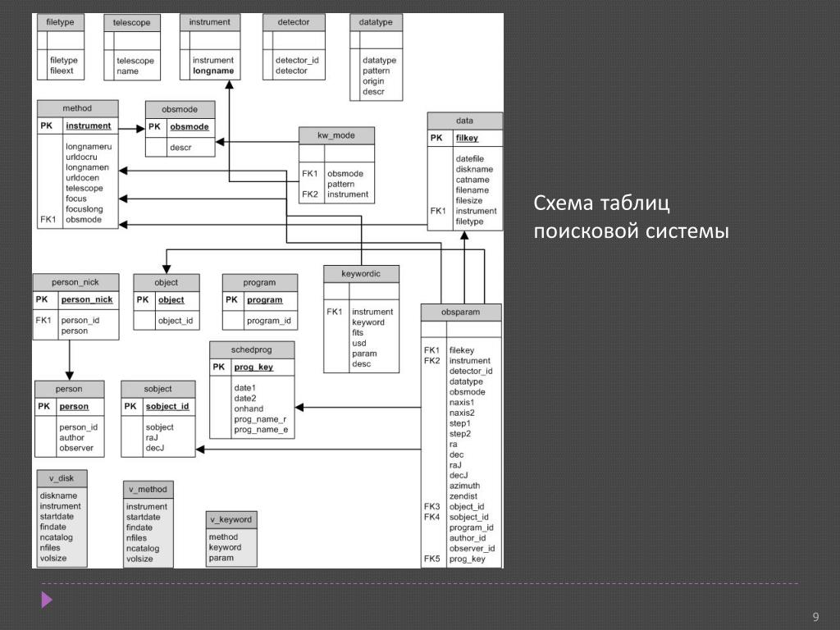Screen dimensions: 840x630
Task: Select the 'obsmode' table header
Action: coord(180,109)
